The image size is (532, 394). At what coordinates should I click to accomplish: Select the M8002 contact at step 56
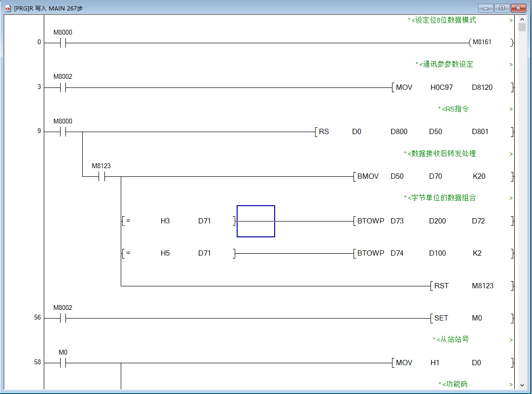click(63, 318)
